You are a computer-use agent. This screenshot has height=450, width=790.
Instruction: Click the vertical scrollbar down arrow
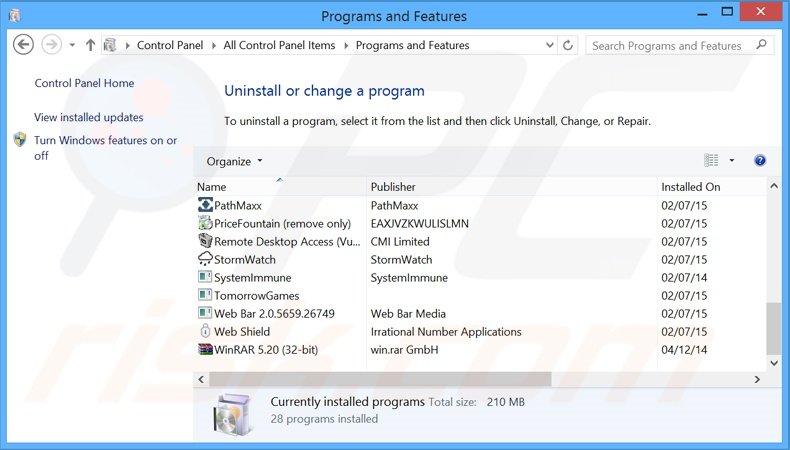(x=774, y=363)
